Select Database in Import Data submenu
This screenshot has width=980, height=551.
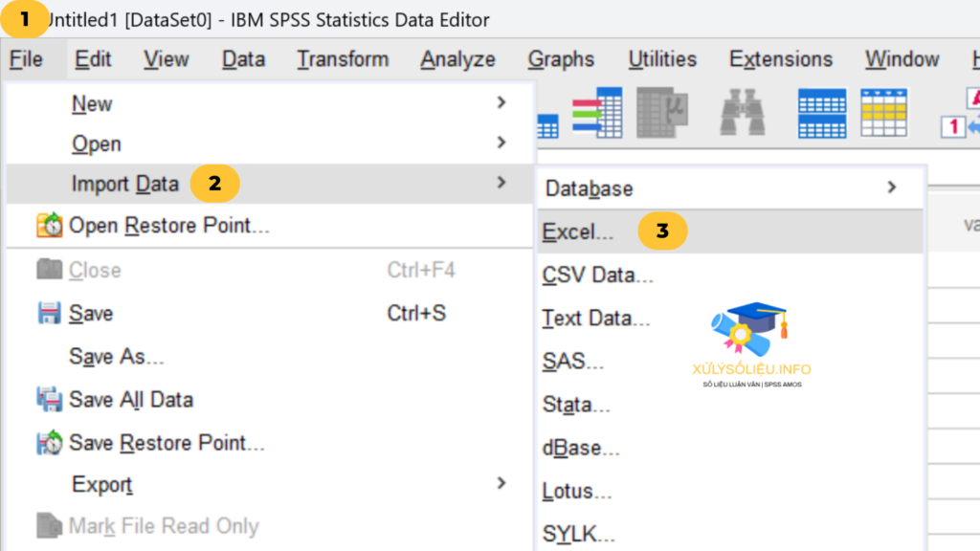(x=730, y=188)
